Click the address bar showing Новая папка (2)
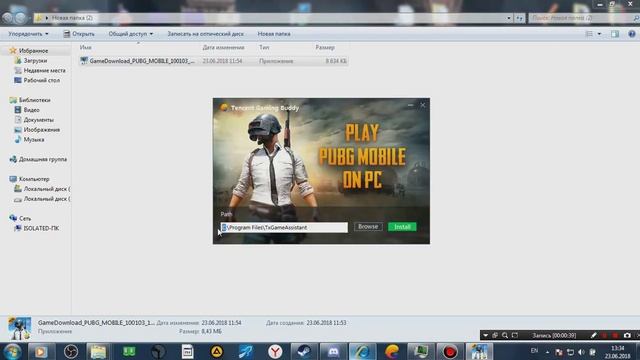Screen dimensions: 640x360 (x=269, y=18)
